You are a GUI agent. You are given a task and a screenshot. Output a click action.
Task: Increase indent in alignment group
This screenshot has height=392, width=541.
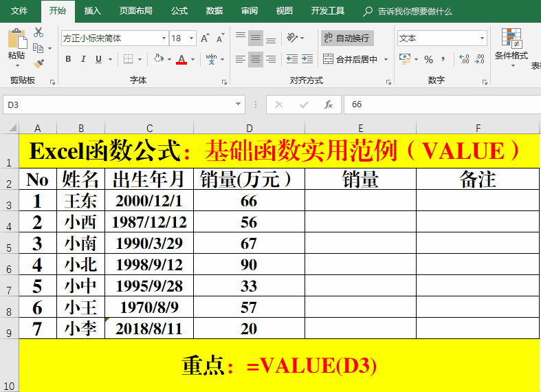307,59
